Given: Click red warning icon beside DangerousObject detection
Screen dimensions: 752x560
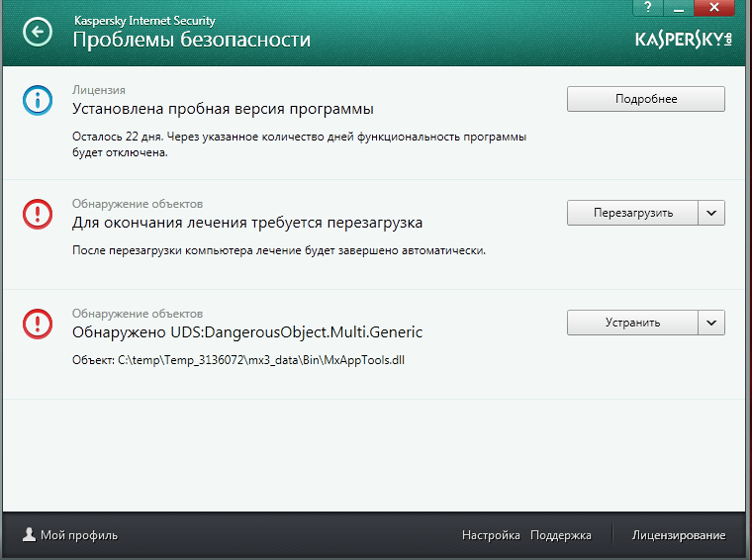Looking at the screenshot, I should pos(38,323).
